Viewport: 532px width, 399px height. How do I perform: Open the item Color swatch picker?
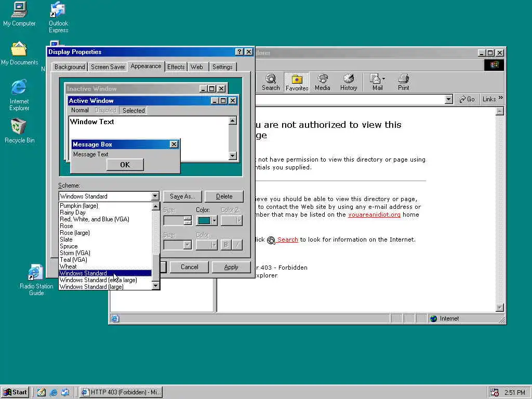tap(206, 220)
